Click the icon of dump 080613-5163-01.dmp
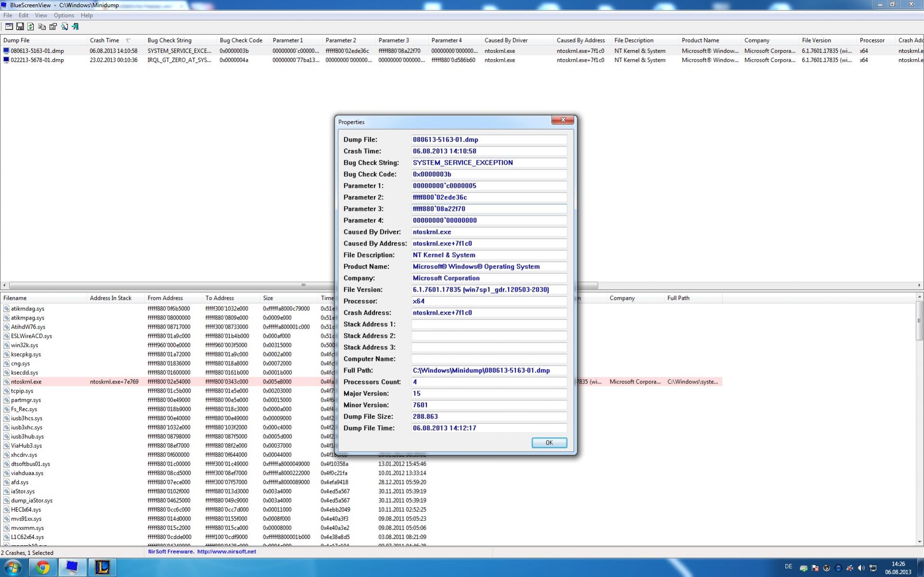The height and width of the screenshot is (577, 924). (6, 51)
